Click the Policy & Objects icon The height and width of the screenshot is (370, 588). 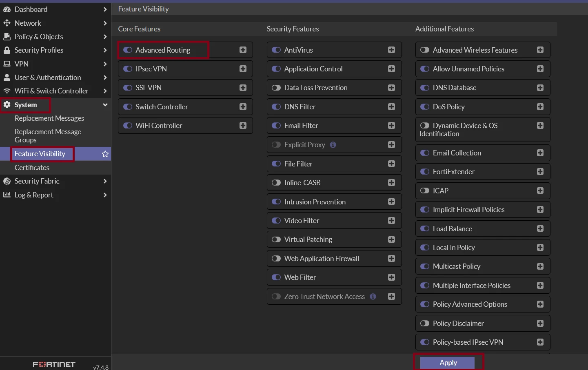(7, 37)
